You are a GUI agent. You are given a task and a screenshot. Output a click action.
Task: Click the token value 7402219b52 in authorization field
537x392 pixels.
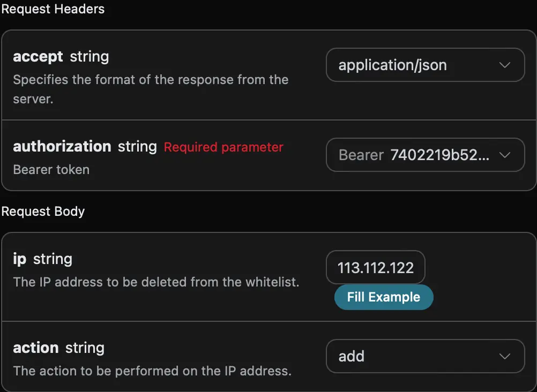click(439, 155)
